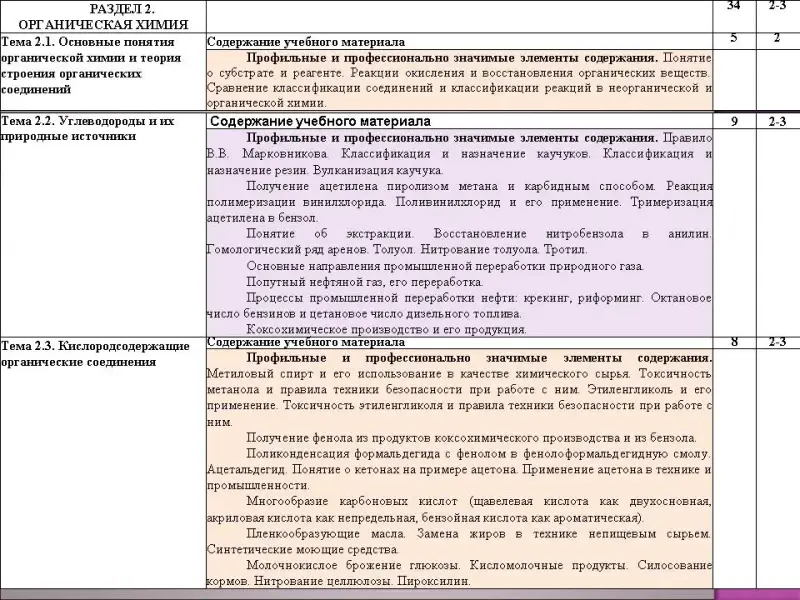Click the paragraph mentioning Правило В.В. Марковникова
Screen dimensions: 800x600
[459, 154]
